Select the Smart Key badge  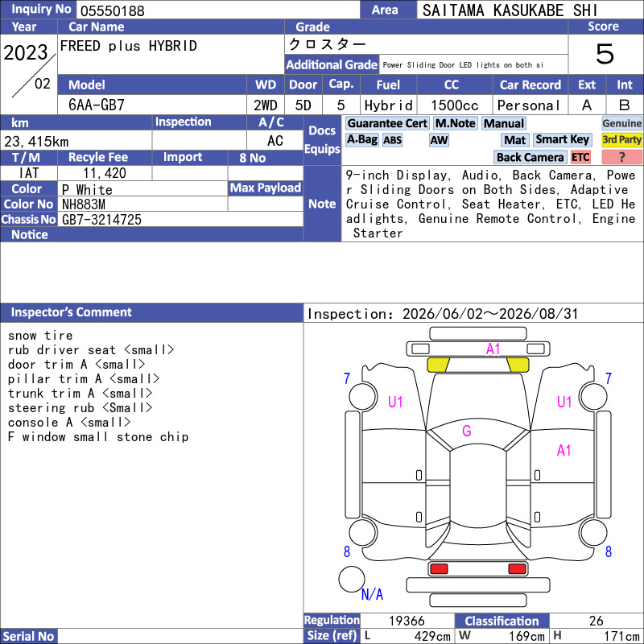562,139
